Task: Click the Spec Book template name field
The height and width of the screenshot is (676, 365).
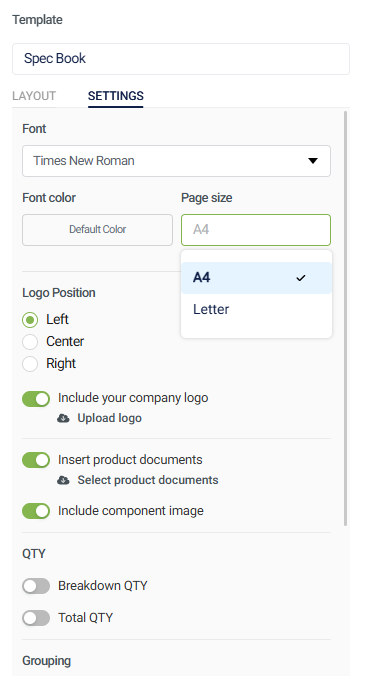Action: (181, 59)
